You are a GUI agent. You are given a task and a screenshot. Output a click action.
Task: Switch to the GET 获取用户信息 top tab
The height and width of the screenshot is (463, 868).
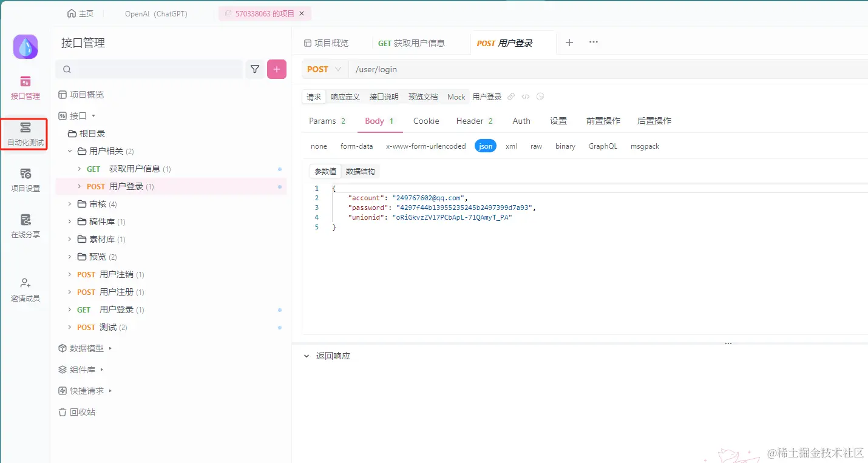click(412, 43)
